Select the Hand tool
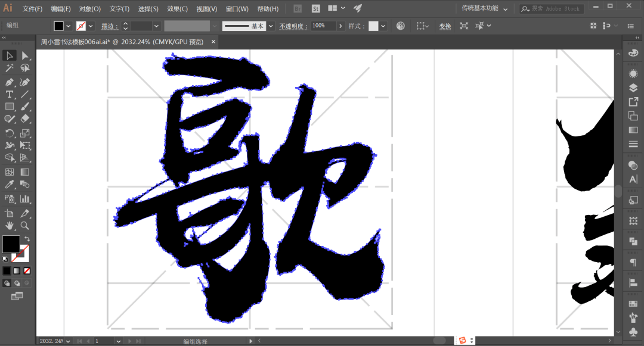The image size is (644, 346). coord(10,226)
